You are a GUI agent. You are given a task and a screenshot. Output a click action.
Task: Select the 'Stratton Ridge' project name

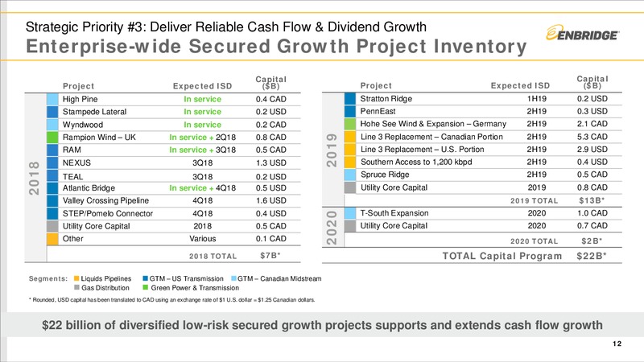pos(386,99)
